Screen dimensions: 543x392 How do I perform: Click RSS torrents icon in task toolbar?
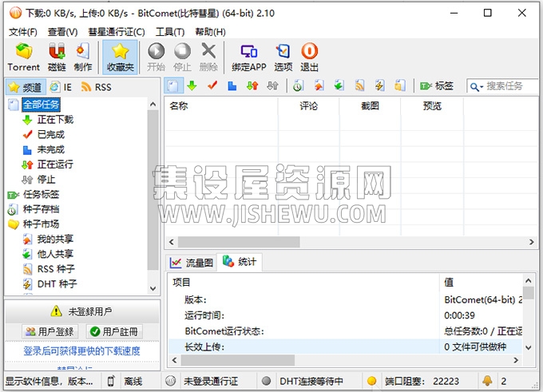[x=359, y=85]
